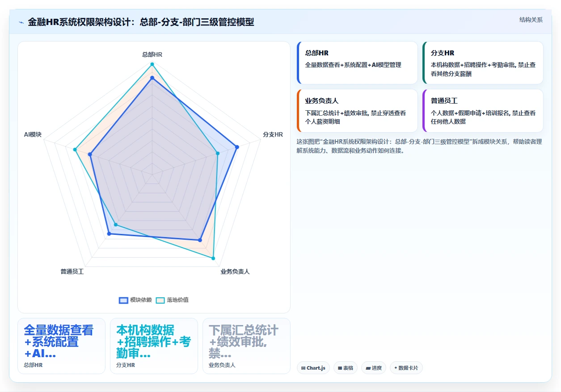Image resolution: width=561 pixels, height=392 pixels.
Task: Click the 模块依赖 legend label
Action: (141, 300)
